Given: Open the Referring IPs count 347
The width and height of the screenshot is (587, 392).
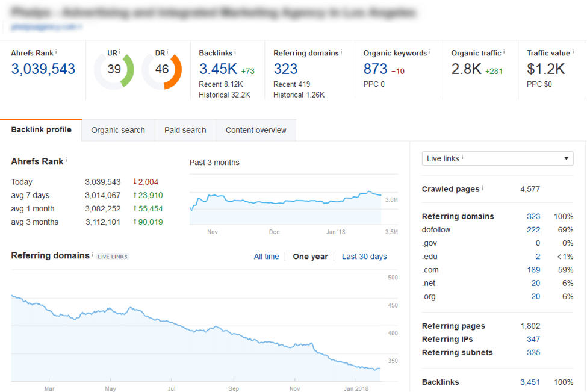Looking at the screenshot, I should [533, 339].
